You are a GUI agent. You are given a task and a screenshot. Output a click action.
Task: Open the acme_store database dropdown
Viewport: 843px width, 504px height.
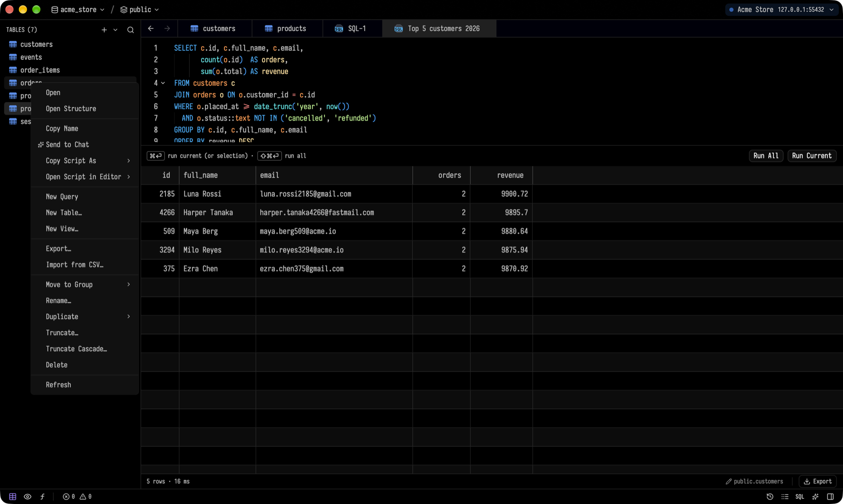[78, 10]
